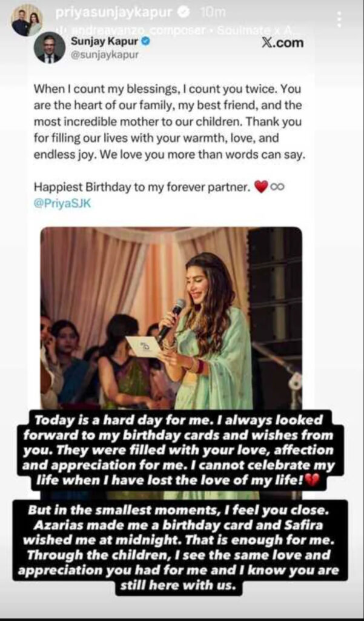The width and height of the screenshot is (364, 621).
Task: Click the blue verified badge next to Sunjay Kapur
Action: tap(145, 40)
